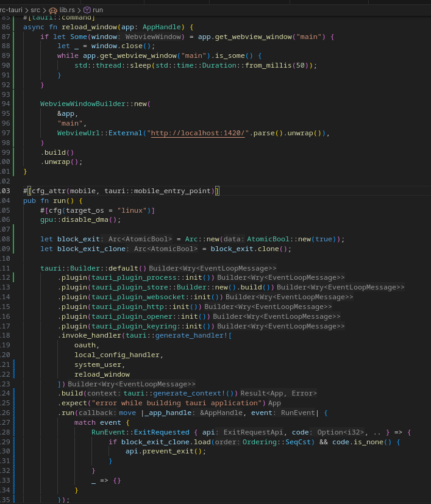Click the cube symbol icon before run
431x504 pixels.
(86, 10)
